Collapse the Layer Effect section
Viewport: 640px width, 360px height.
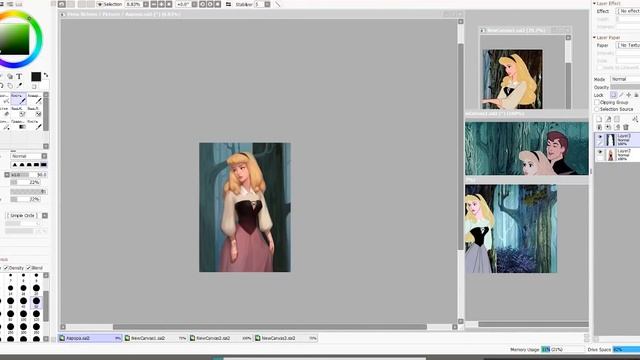coord(594,3)
